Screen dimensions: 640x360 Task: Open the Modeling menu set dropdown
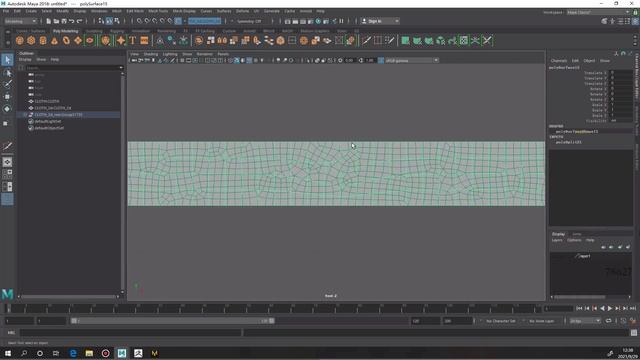point(20,21)
